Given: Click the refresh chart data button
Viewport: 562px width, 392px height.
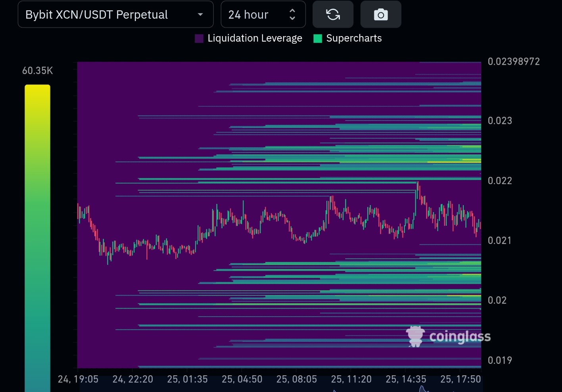Looking at the screenshot, I should tap(333, 15).
